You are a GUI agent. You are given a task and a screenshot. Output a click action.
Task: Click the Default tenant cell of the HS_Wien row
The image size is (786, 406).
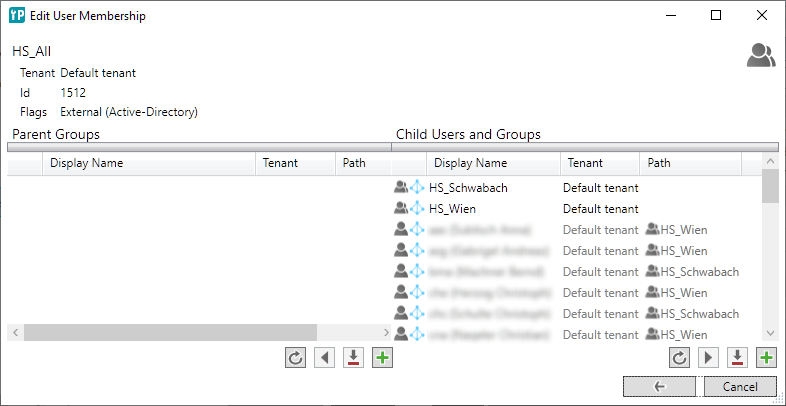tap(601, 209)
